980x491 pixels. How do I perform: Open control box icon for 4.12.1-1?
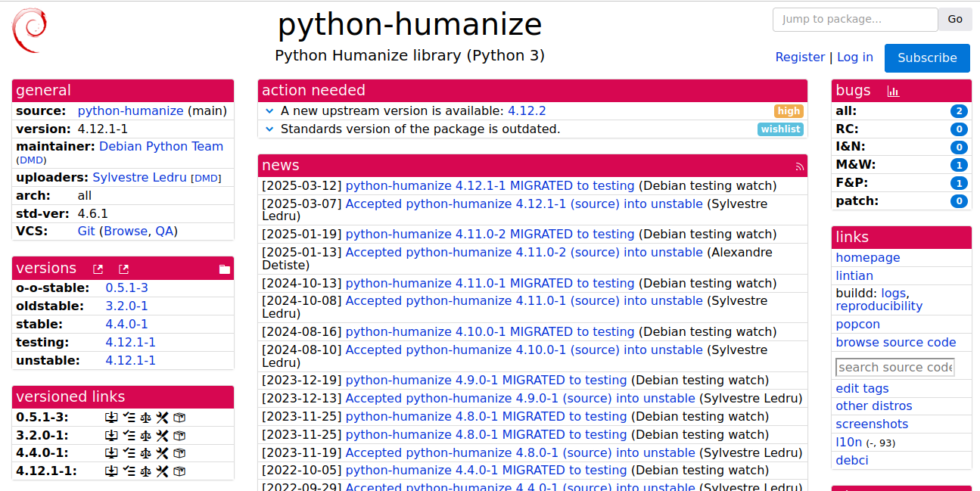(x=179, y=471)
